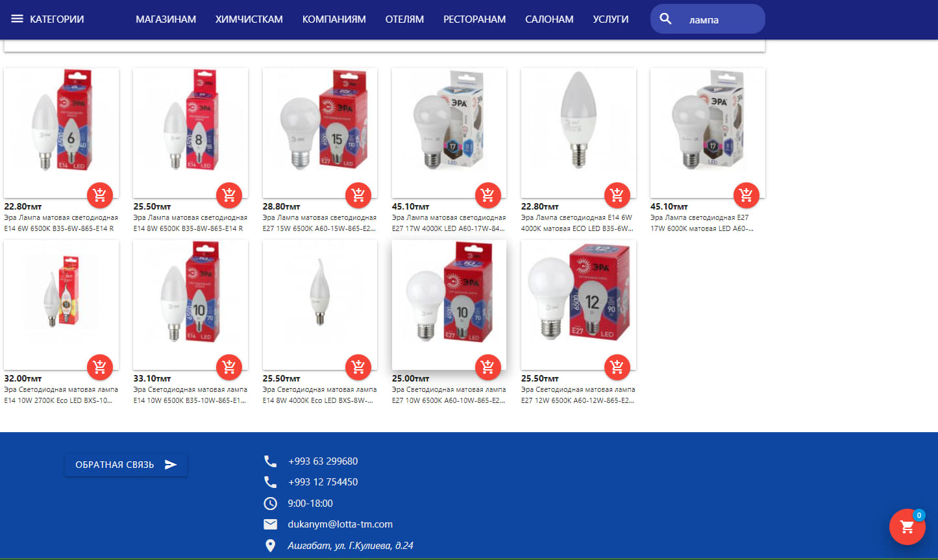Add the 33.10 E14 10W 6500K lamp to cart
The width and height of the screenshot is (938, 560).
coord(228,367)
